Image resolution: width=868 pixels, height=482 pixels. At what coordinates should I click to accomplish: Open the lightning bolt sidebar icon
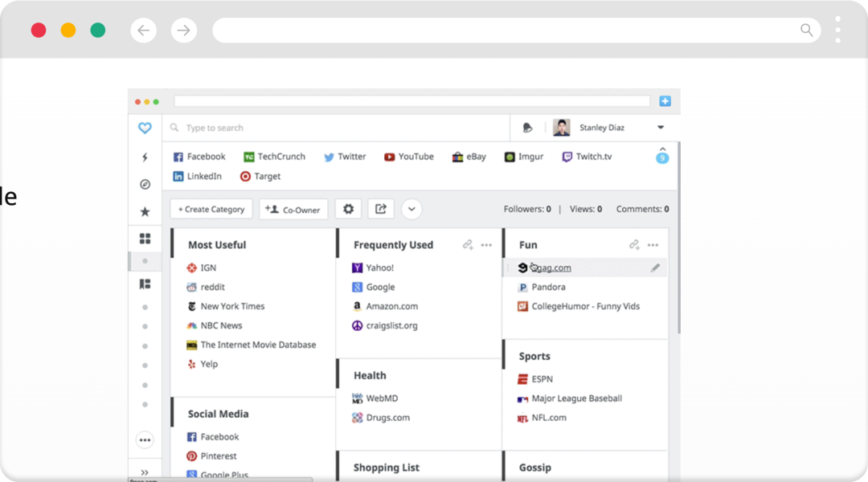tap(145, 157)
